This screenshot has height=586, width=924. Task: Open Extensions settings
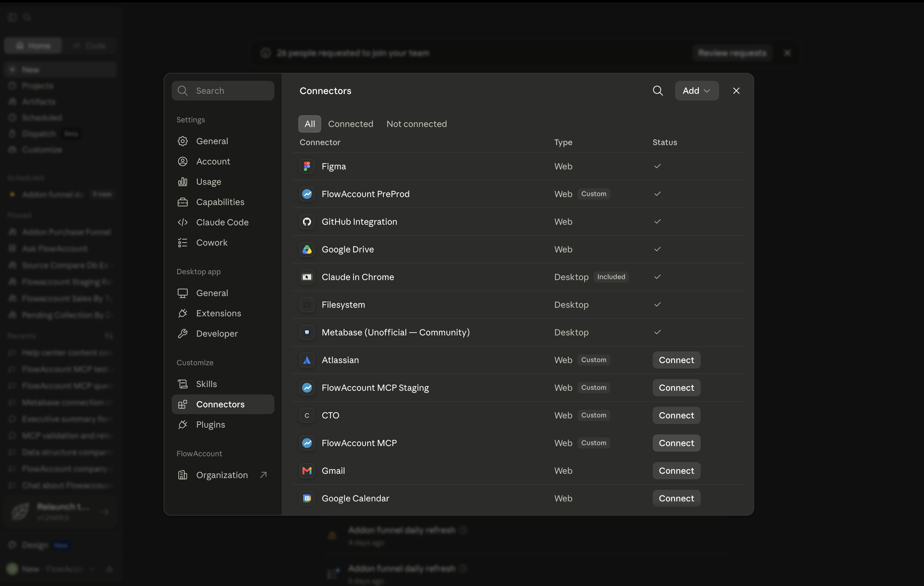pyautogui.click(x=223, y=313)
